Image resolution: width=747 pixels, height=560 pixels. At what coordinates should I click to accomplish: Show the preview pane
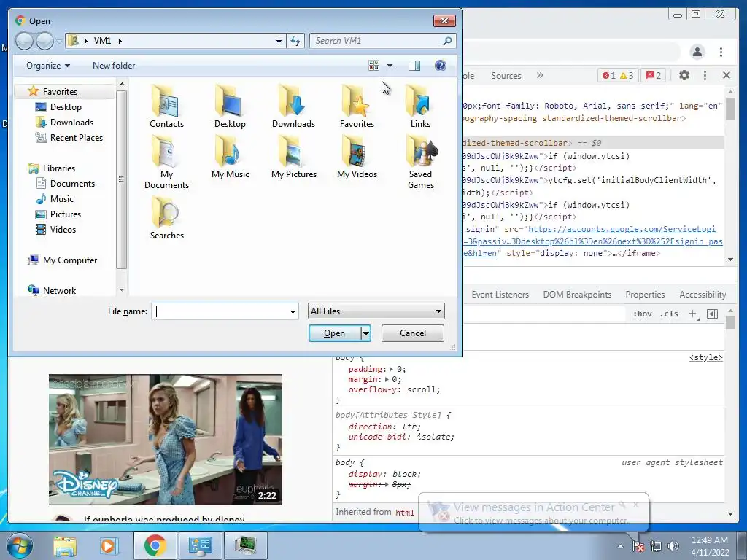pyautogui.click(x=414, y=66)
